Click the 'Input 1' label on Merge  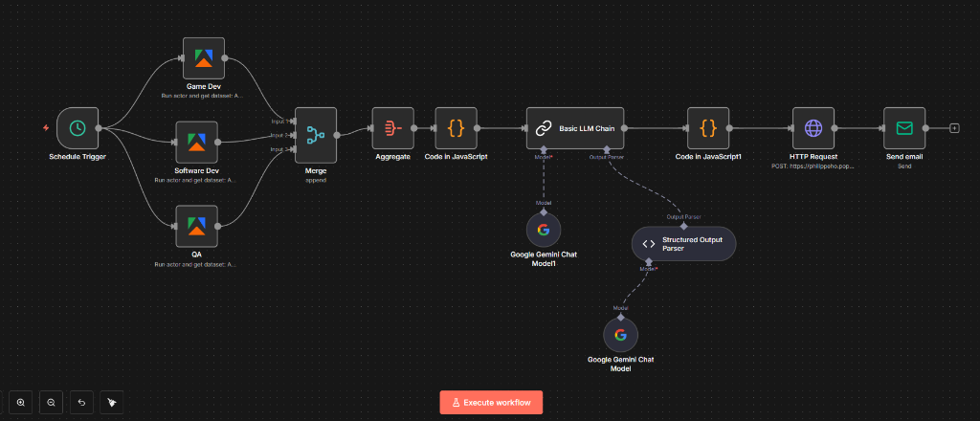tap(278, 122)
